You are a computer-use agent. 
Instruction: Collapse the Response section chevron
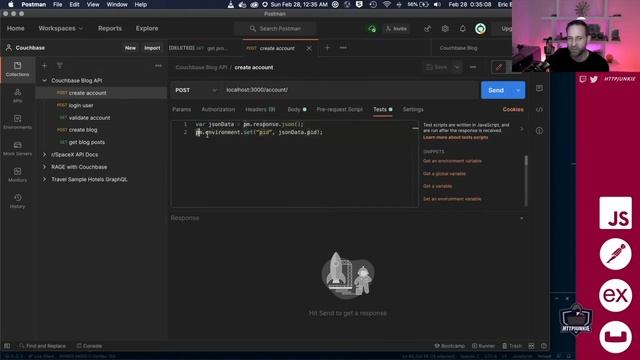(522, 218)
